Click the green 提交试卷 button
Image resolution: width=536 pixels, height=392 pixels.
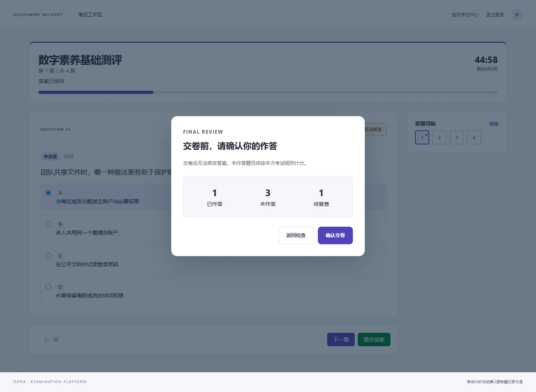[x=374, y=340]
